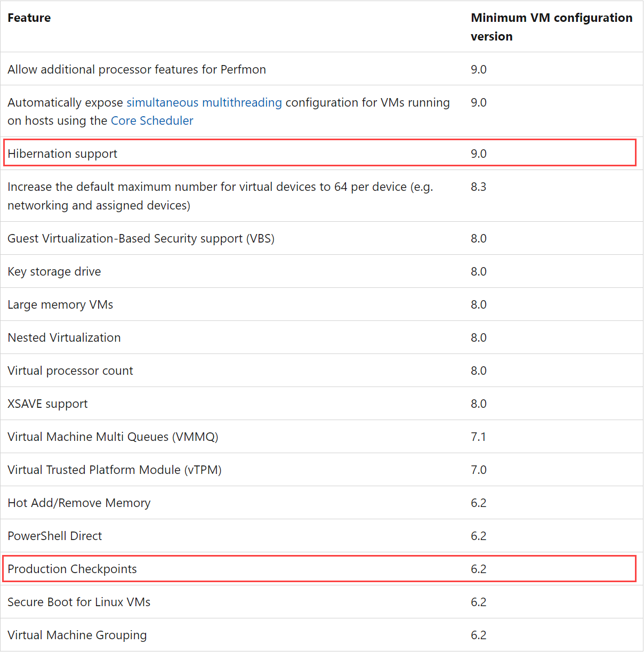Click Guest Virtualization-Based Security support (VBS)
644x652 pixels.
click(141, 238)
